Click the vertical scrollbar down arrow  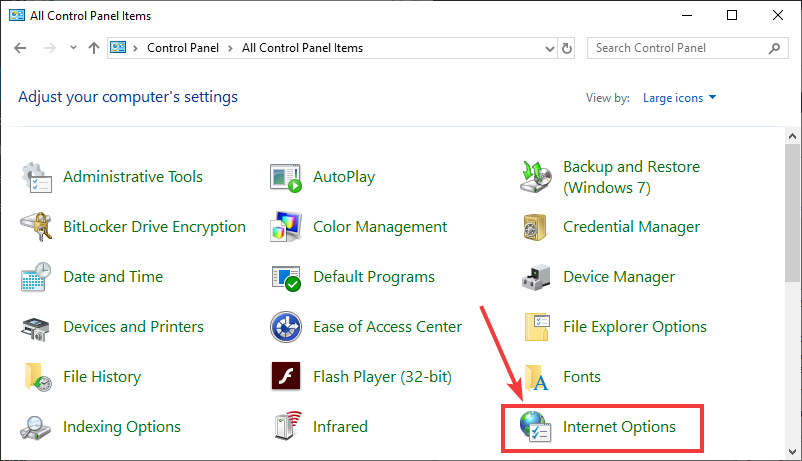(792, 452)
